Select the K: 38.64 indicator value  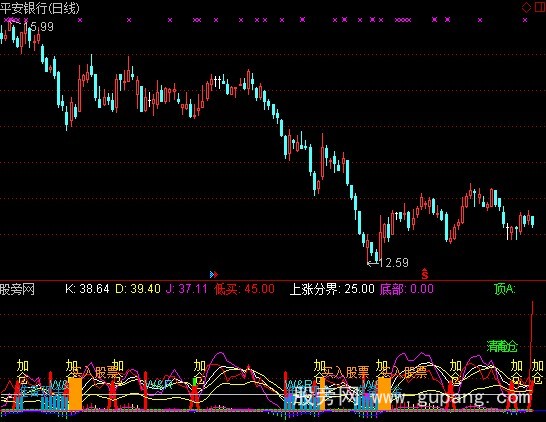coord(87,289)
